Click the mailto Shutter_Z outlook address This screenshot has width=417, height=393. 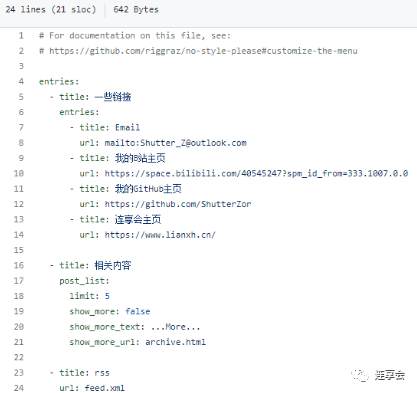176,143
